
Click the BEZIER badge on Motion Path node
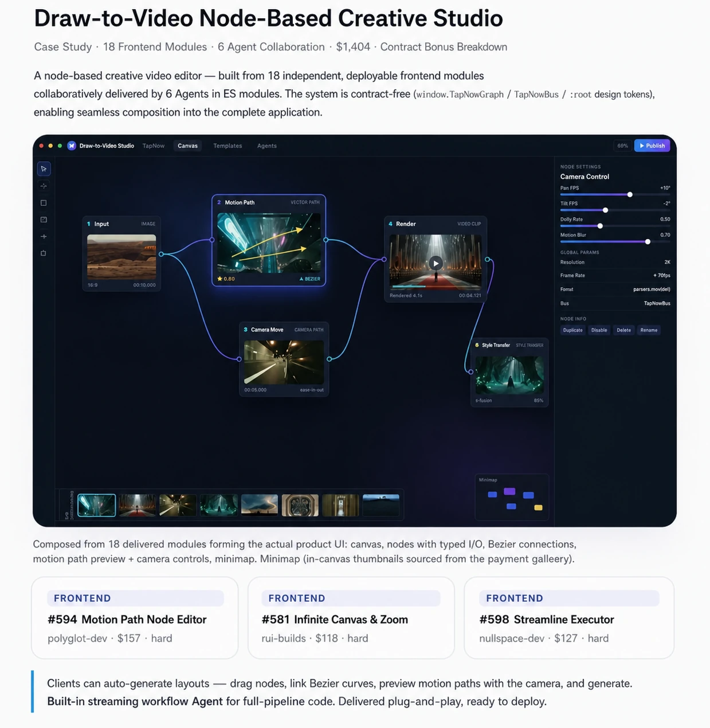pos(309,279)
